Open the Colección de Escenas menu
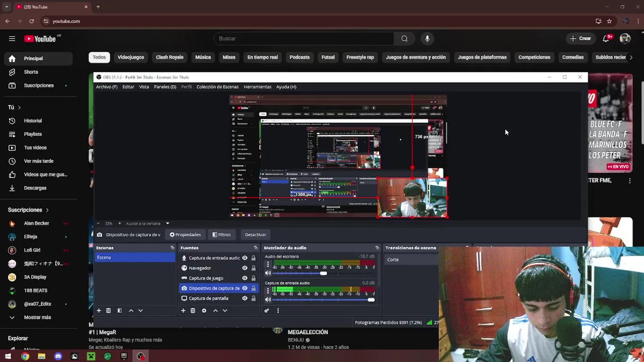This screenshot has height=362, width=644. tap(217, 87)
